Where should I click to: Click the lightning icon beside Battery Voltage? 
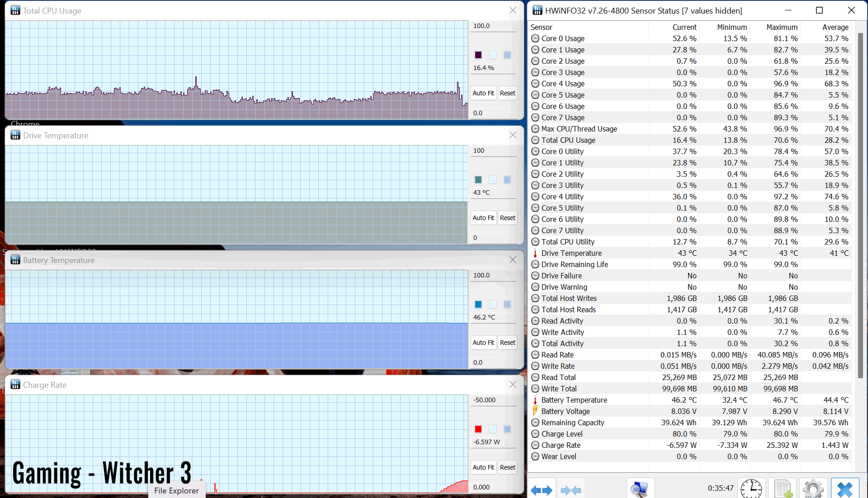click(x=535, y=411)
